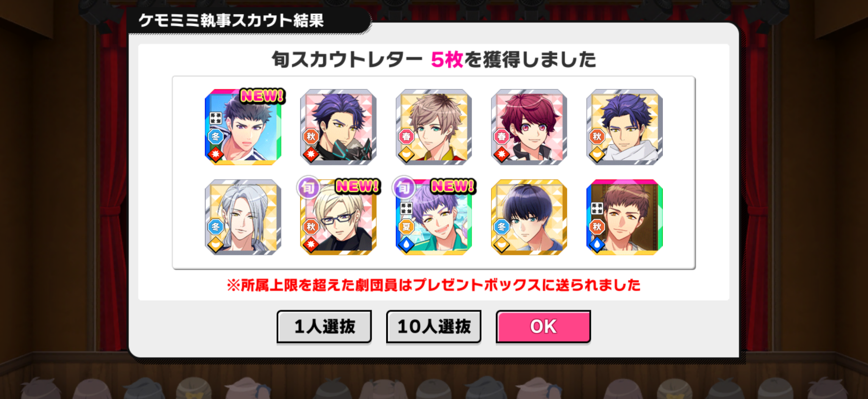
Task: Select the purple-haired autumn card with mask
Action: pyautogui.click(x=338, y=127)
